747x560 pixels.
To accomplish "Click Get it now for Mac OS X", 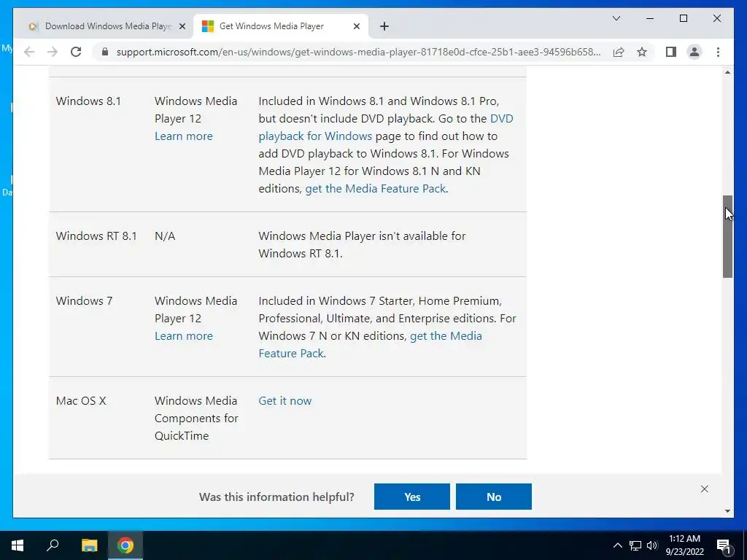I will [285, 401].
